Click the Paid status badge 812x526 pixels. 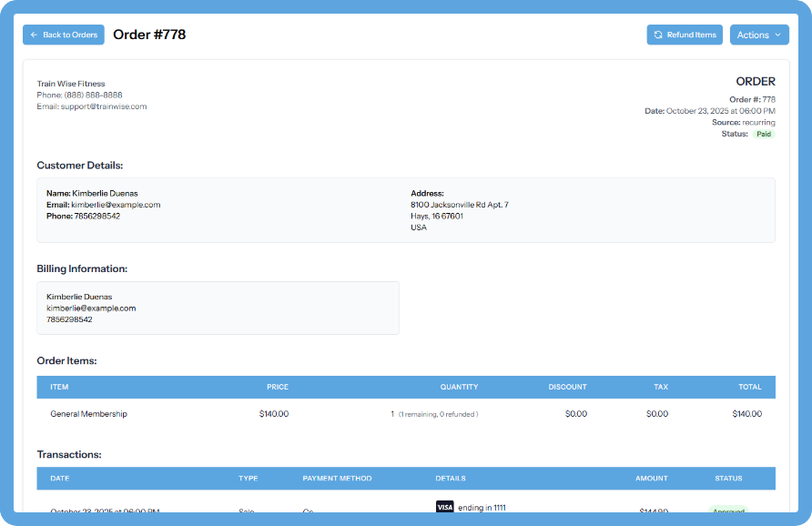pos(762,133)
